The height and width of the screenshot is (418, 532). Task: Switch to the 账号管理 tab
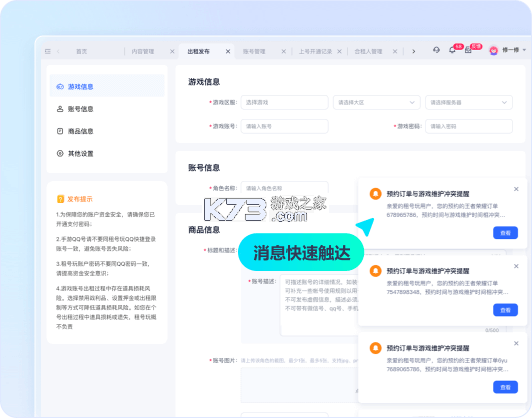coord(254,51)
